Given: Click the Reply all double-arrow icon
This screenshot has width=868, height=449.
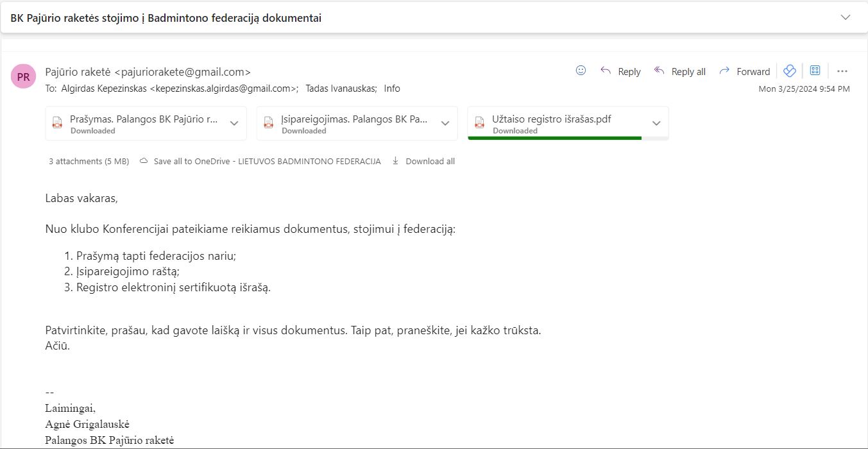Looking at the screenshot, I should (659, 71).
